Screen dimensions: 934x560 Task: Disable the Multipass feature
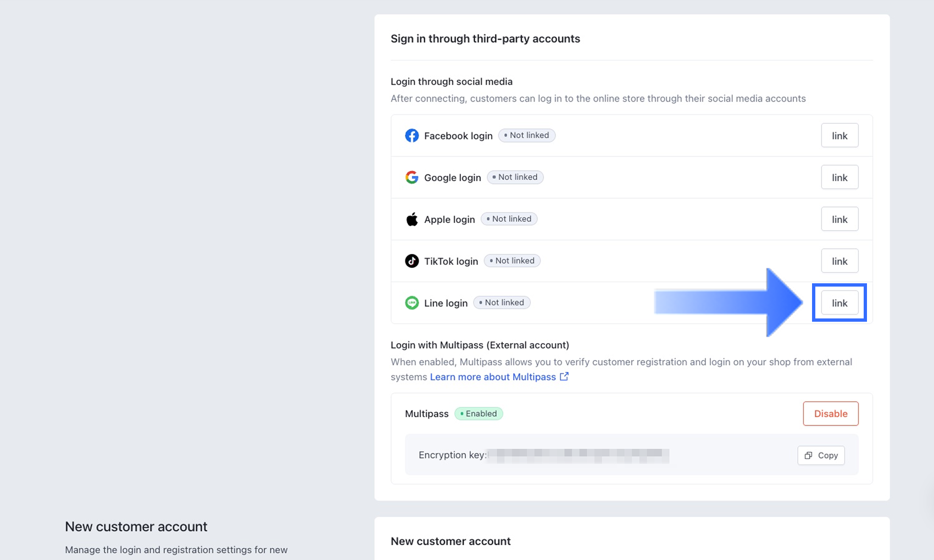point(830,413)
